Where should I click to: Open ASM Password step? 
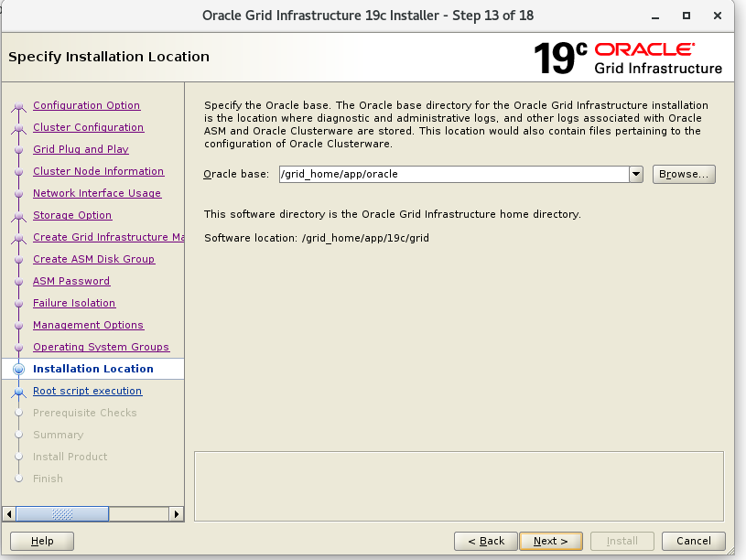(71, 281)
